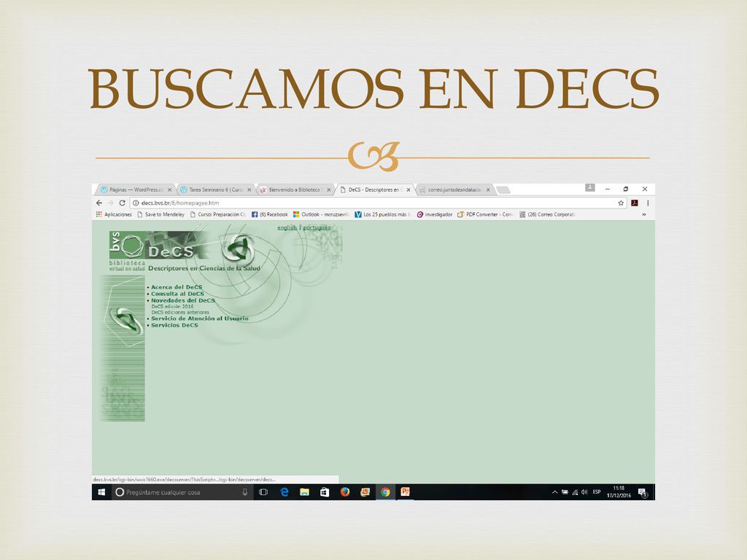Open DeCS edición 2016 link
747x560 pixels.
(172, 307)
